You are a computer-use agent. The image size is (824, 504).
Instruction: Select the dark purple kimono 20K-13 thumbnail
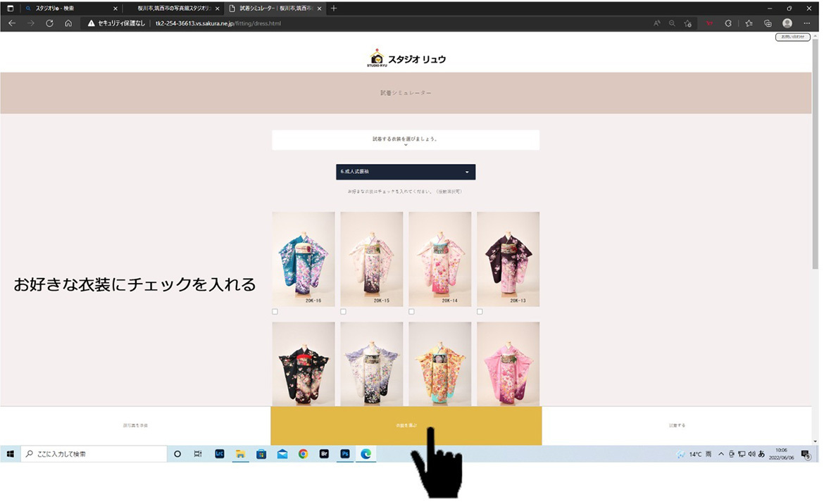[x=508, y=259]
